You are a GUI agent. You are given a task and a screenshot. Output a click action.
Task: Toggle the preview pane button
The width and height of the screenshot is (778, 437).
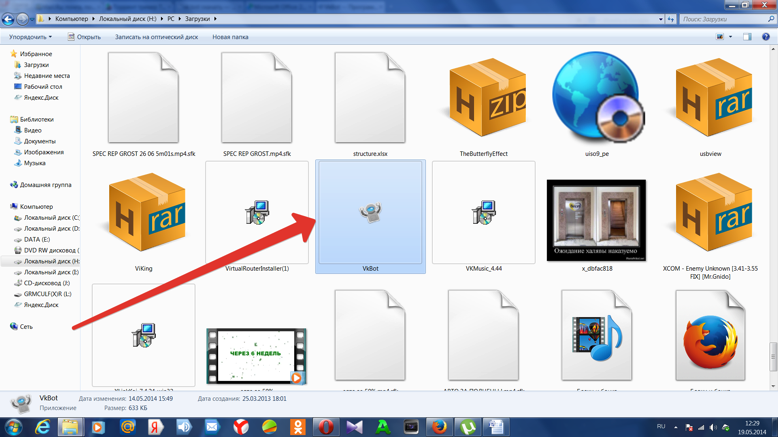pyautogui.click(x=747, y=37)
